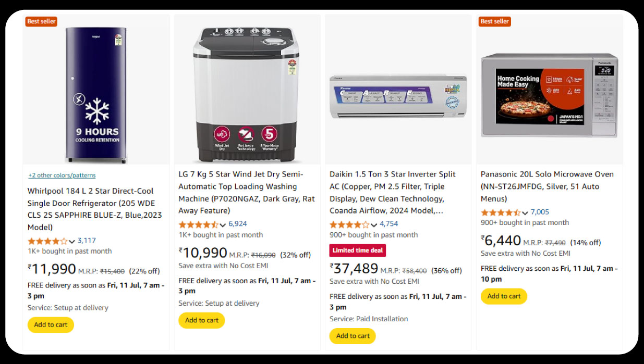
Task: Expand rating breakdown chevron for Panasonic microwave
Action: point(525,212)
